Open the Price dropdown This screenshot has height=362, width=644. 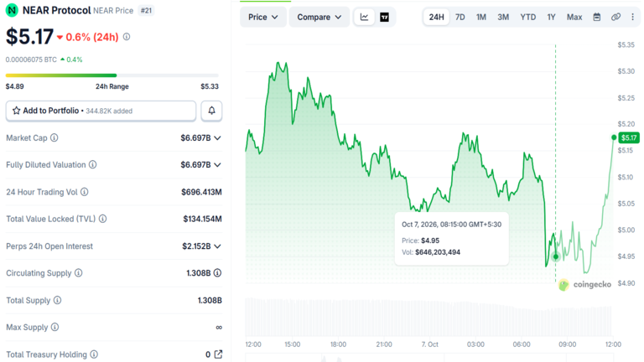click(262, 18)
